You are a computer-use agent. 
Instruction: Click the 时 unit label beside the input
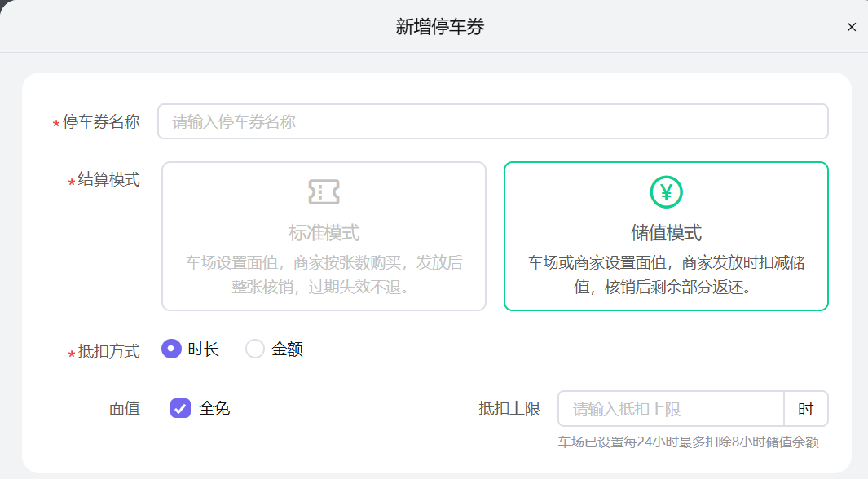(x=806, y=408)
